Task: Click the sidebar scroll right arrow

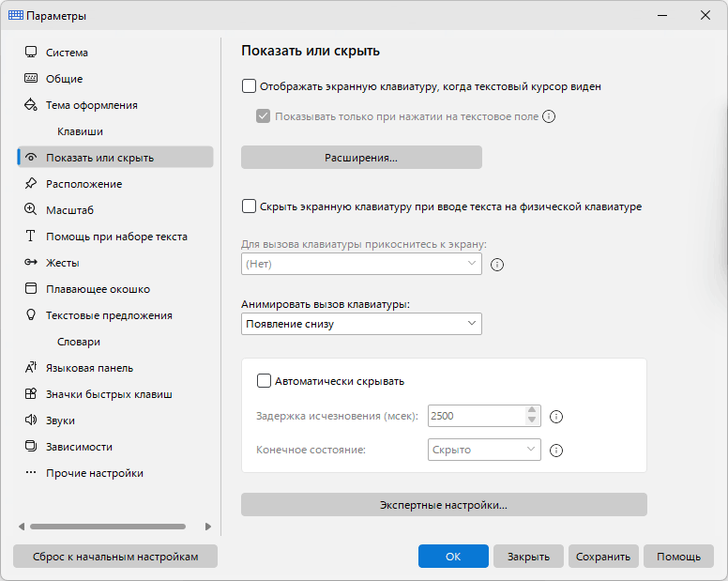Action: point(208,527)
